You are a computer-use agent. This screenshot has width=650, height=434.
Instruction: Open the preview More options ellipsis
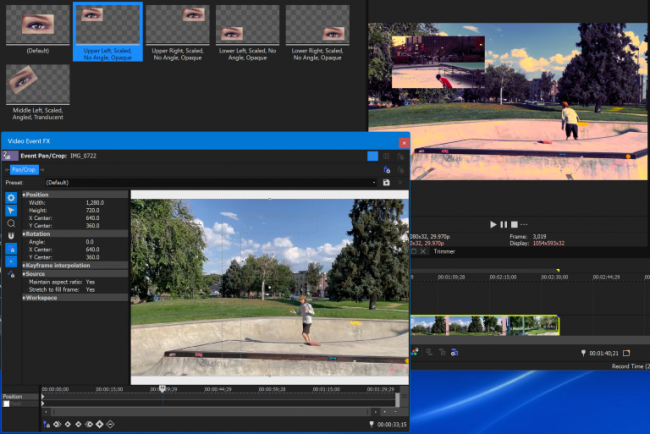(x=524, y=224)
